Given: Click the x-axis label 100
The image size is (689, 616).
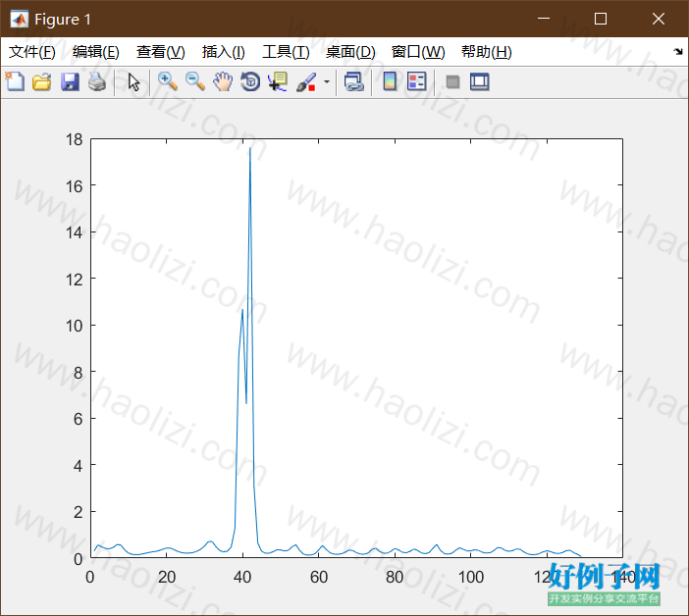Looking at the screenshot, I should click(471, 577).
